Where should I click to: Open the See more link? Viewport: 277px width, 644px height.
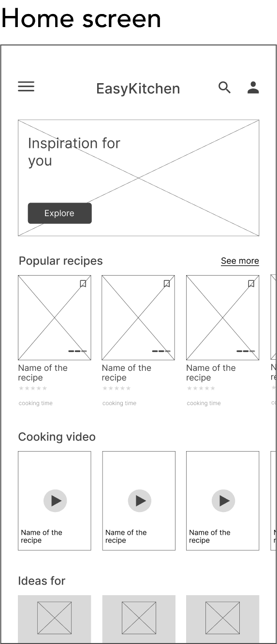240,261
